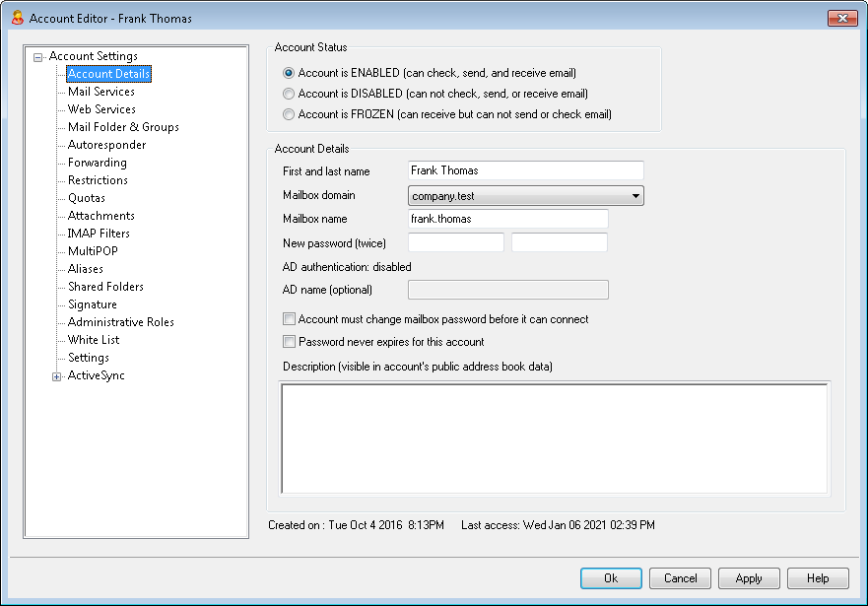Expand the ActiveSync tree node
This screenshot has width=868, height=606.
pyautogui.click(x=56, y=376)
